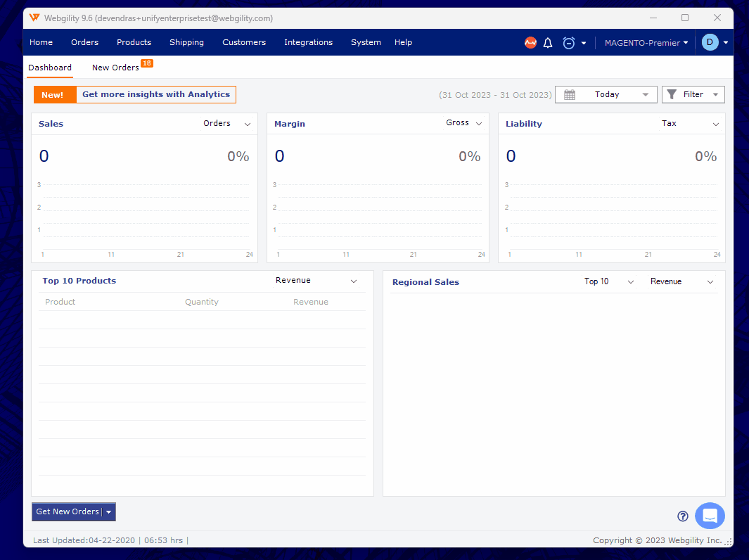Switch to the New Orders tab
749x560 pixels.
coord(116,68)
